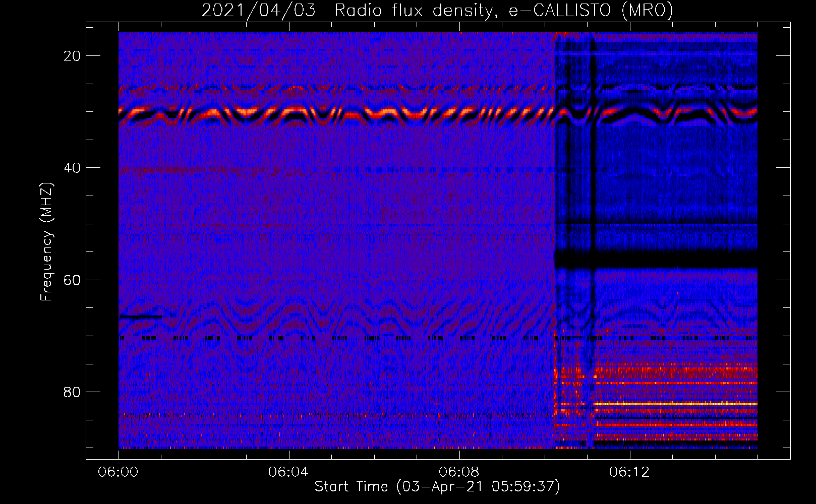Viewport: 816px width, 504px height.
Task: Click the '60' frequency tick label
Action: pos(73,280)
